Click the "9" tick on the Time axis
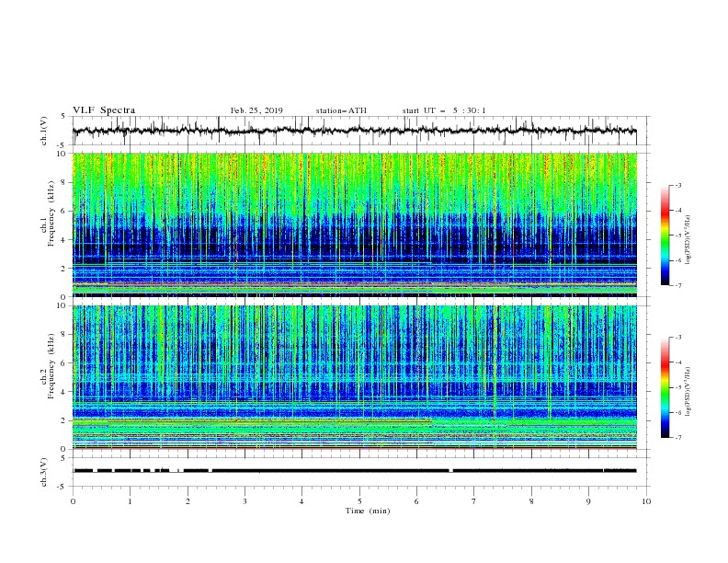The width and height of the screenshot is (728, 563). click(588, 501)
